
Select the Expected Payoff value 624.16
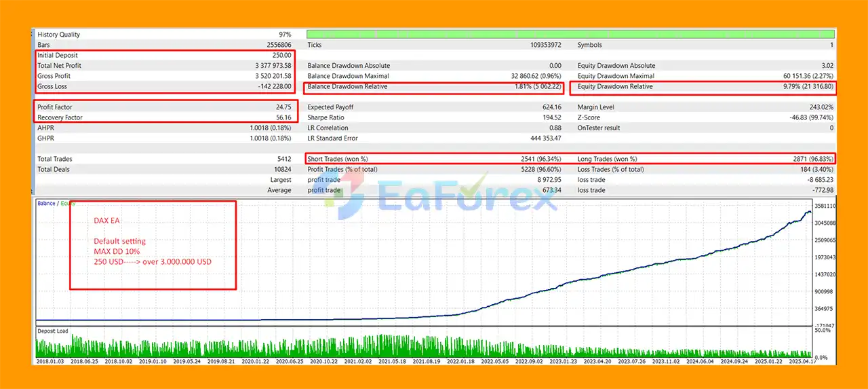coord(552,107)
